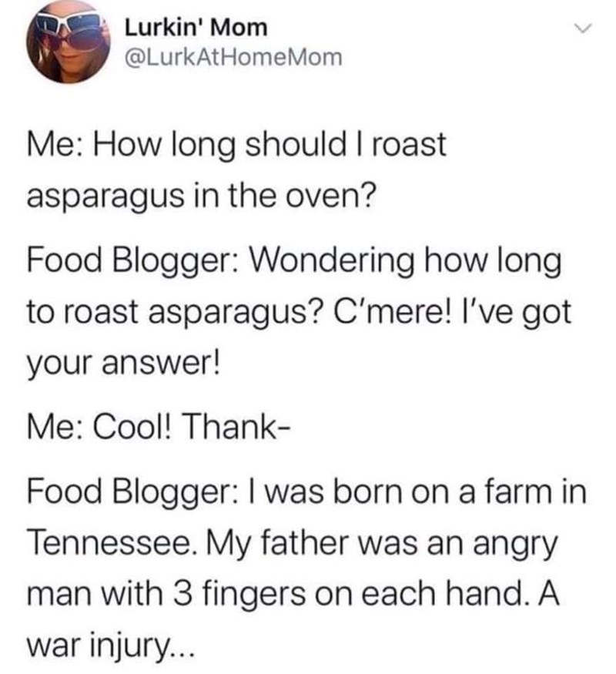Open the tweet options chevron menu

click(x=584, y=29)
